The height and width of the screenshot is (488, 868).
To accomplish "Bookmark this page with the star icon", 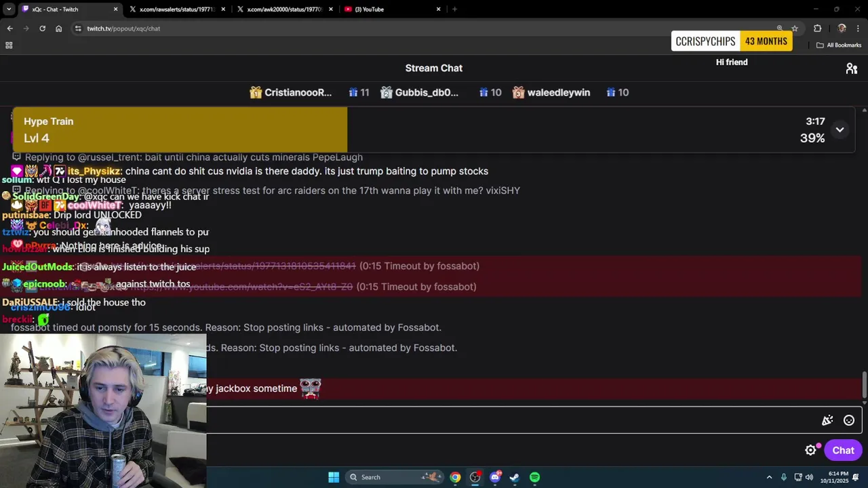I will click(x=795, y=28).
